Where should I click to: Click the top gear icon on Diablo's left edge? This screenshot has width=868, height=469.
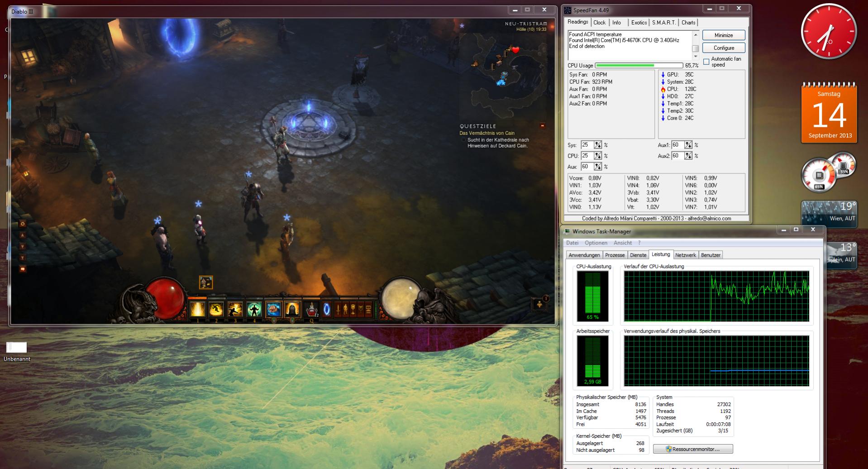click(x=23, y=224)
